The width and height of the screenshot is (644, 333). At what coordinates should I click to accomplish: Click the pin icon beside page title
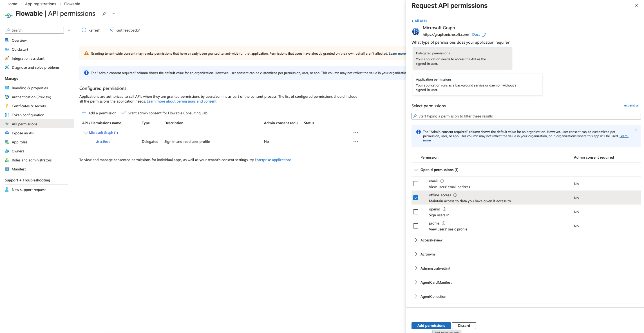point(104,14)
